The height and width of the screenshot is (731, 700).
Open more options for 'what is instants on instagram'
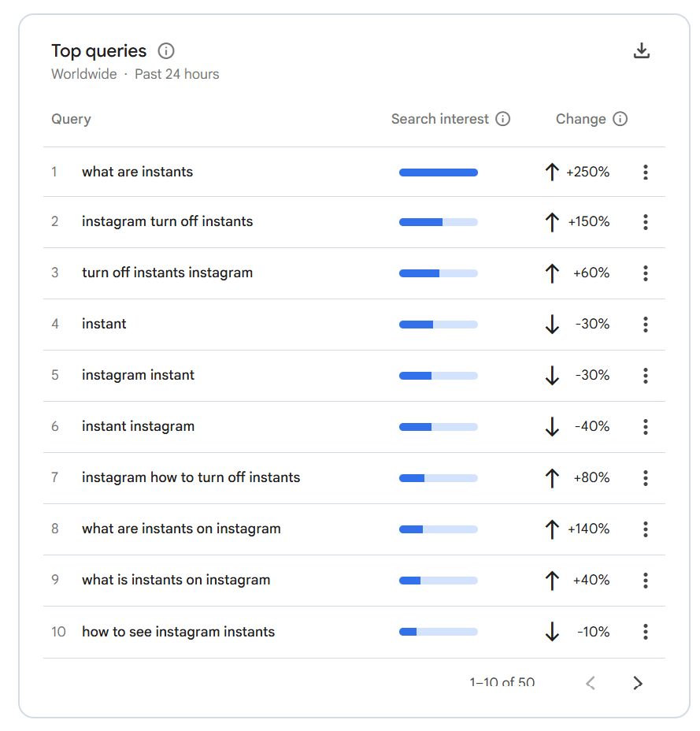[x=646, y=581]
